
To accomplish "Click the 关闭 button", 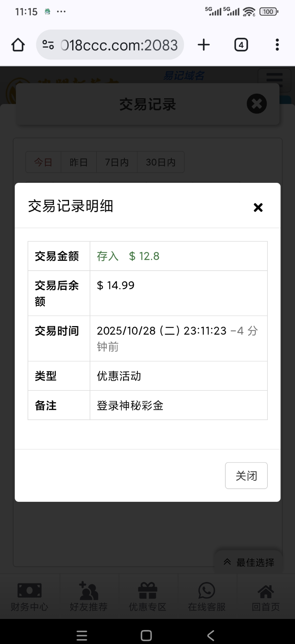I will tap(246, 475).
